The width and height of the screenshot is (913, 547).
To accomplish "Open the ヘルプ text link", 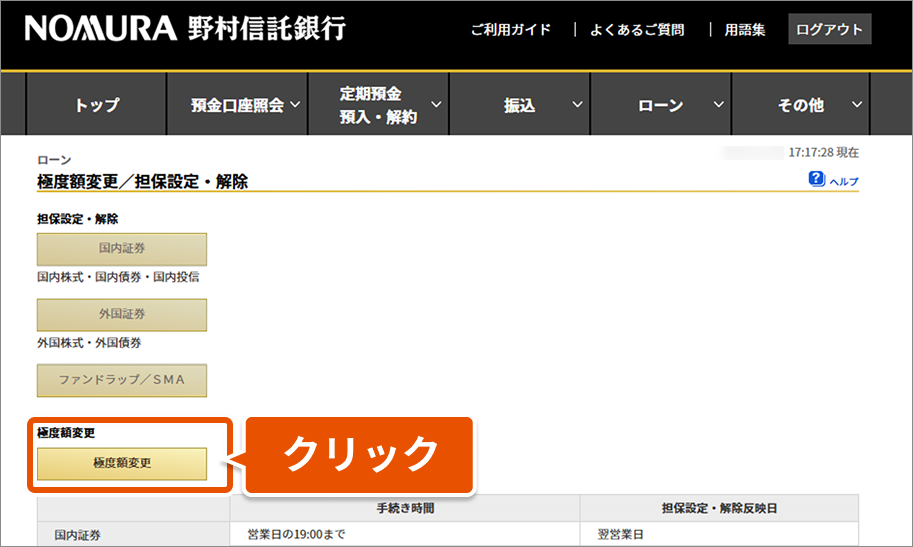I will point(844,181).
